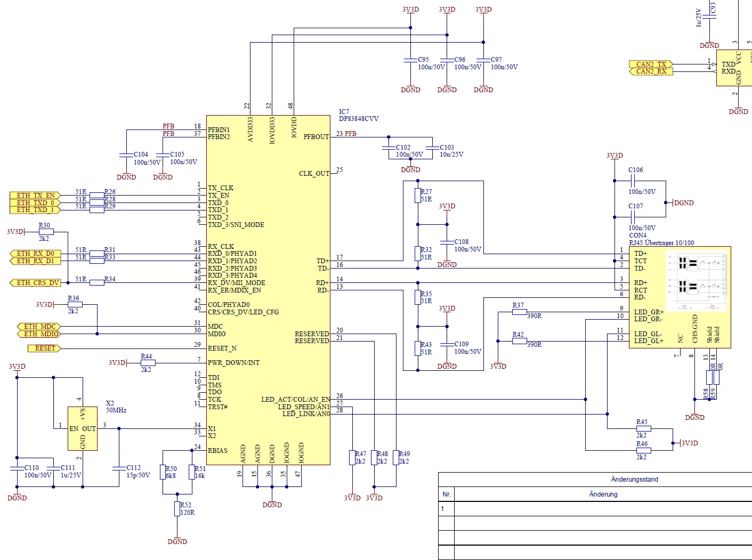The image size is (752, 560).
Task: Select the ETH_TX_EN net port
Action: [36, 196]
